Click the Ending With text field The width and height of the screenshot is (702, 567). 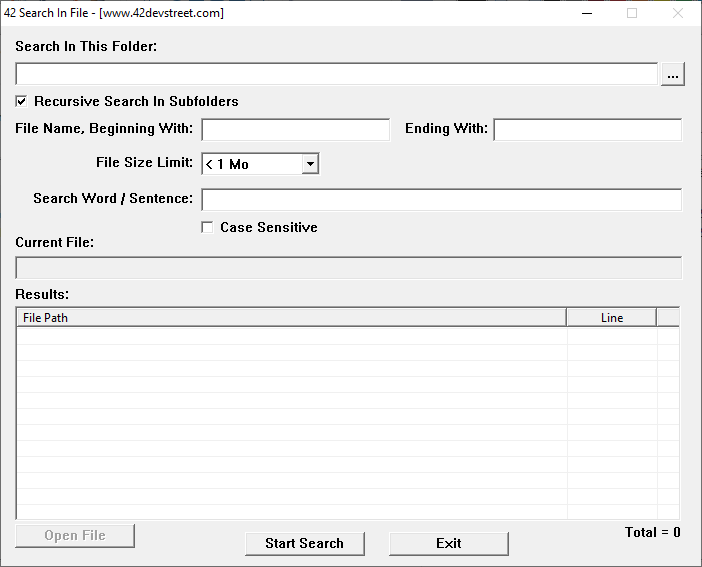click(587, 130)
